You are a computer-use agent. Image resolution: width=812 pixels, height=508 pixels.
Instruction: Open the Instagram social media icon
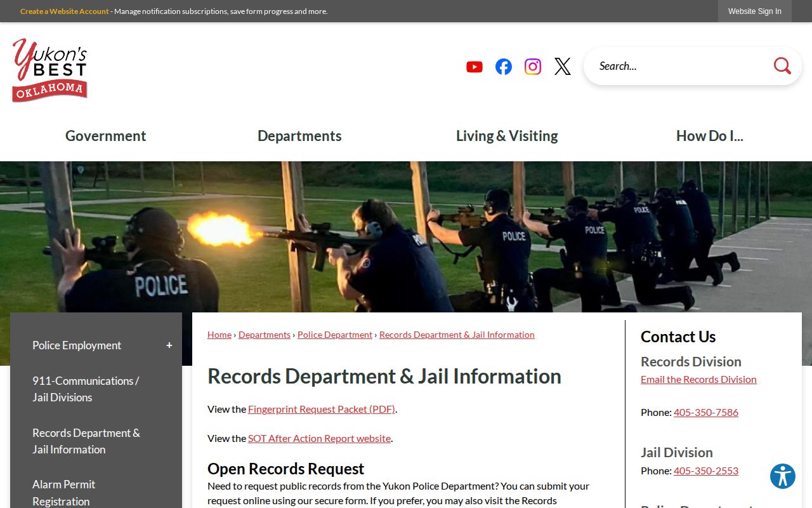pyautogui.click(x=533, y=67)
